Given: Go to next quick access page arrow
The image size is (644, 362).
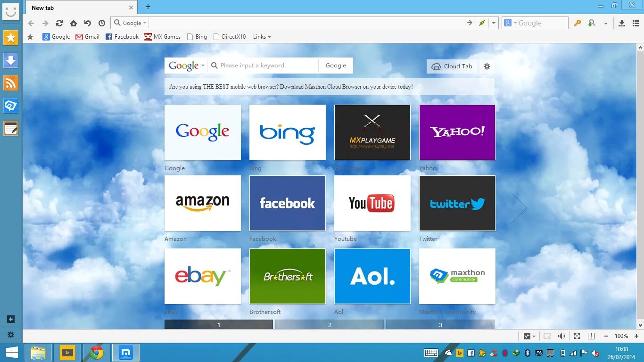Looking at the screenshot, I should (x=519, y=207).
